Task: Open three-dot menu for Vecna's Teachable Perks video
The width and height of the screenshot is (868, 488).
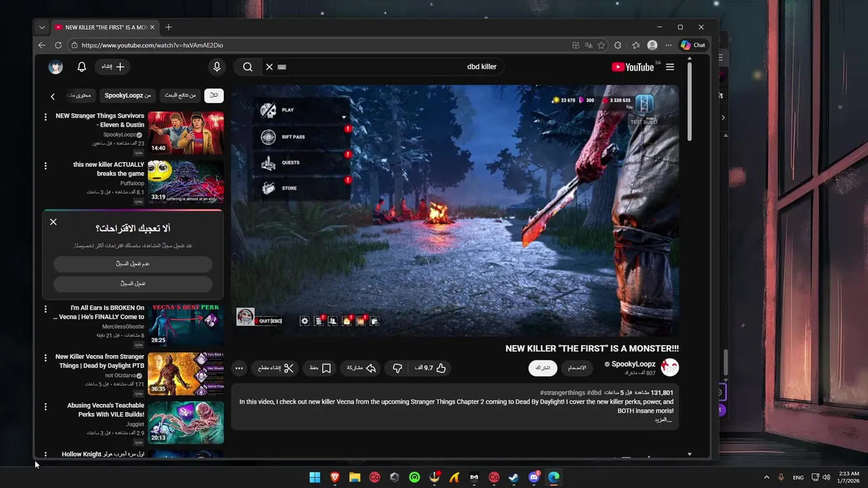Action: click(x=45, y=407)
